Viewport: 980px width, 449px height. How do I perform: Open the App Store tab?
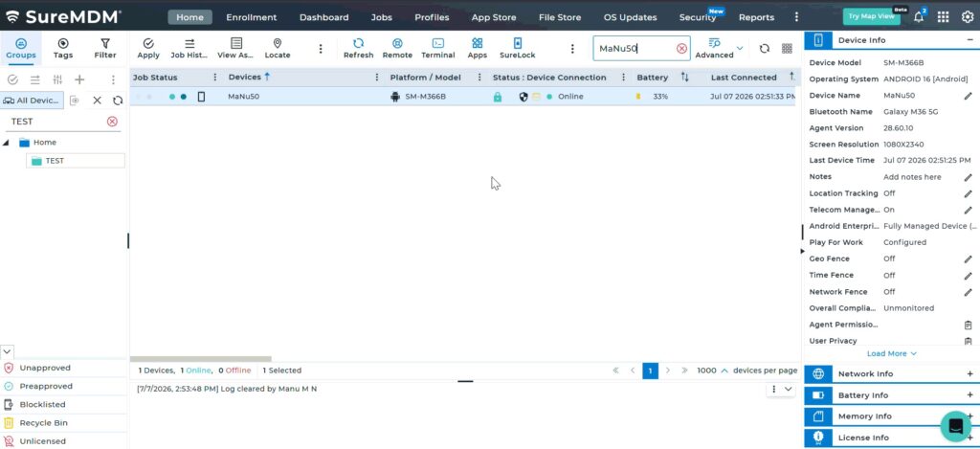(494, 17)
